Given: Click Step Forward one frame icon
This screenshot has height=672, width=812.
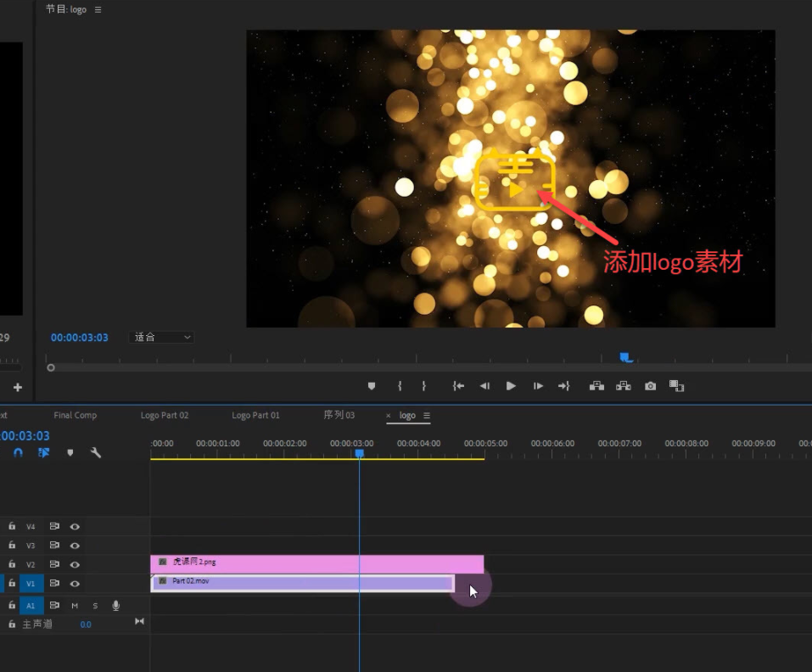Looking at the screenshot, I should pyautogui.click(x=538, y=386).
